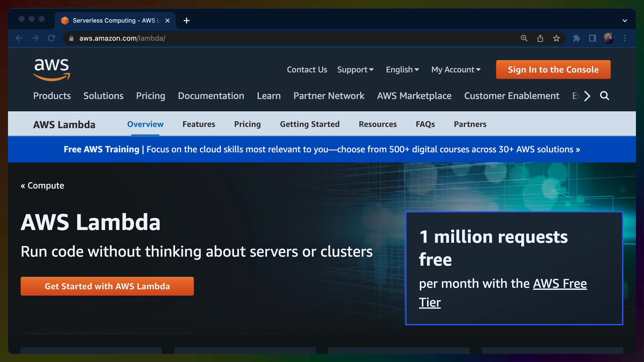Click the browser reload/refresh icon
The width and height of the screenshot is (644, 362).
[51, 38]
